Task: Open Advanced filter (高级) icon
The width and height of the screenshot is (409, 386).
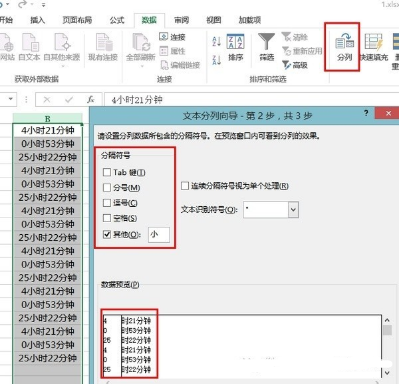Action: point(286,65)
